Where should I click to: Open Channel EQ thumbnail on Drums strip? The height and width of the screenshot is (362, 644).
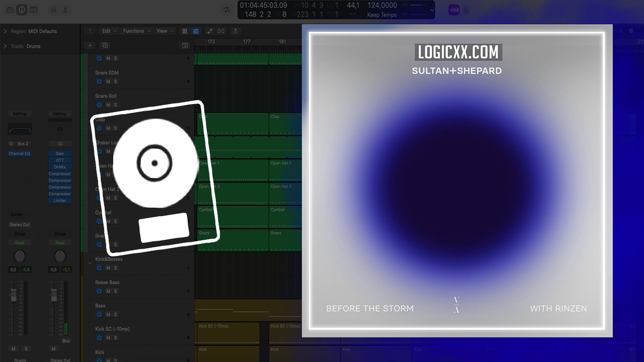coord(20,129)
